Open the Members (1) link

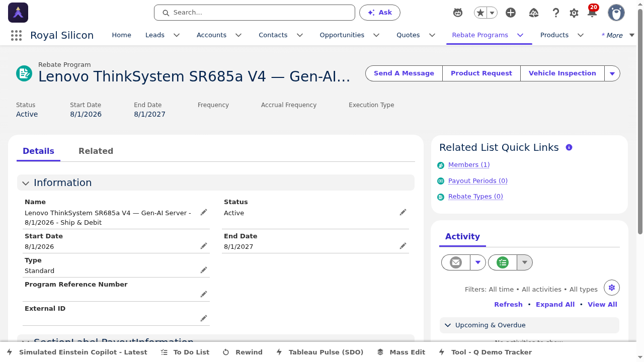469,165
